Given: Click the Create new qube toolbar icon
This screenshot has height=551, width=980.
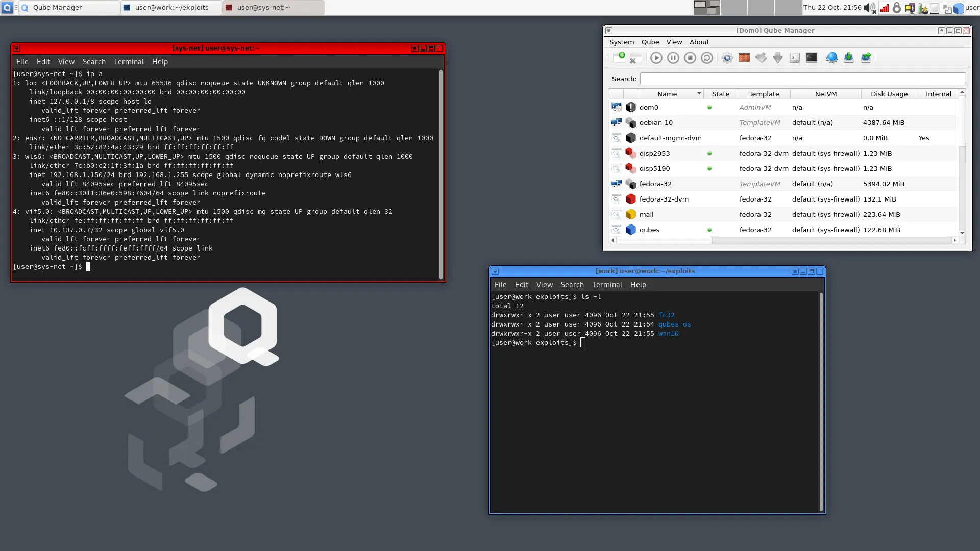Looking at the screenshot, I should (x=619, y=58).
